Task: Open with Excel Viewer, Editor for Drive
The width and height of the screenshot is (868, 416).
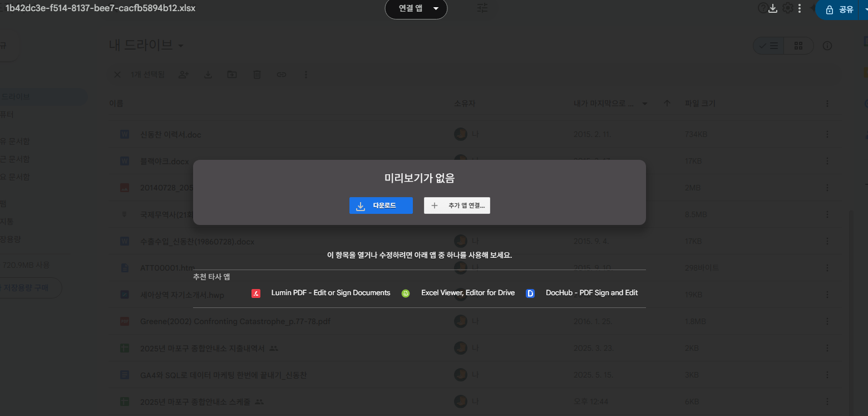Action: (x=458, y=293)
